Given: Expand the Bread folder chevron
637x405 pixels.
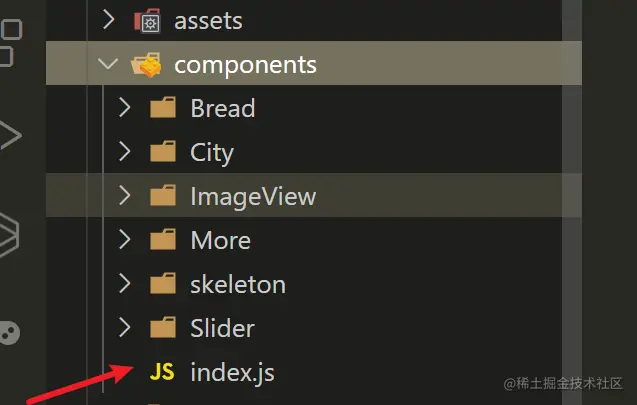Looking at the screenshot, I should coord(124,108).
